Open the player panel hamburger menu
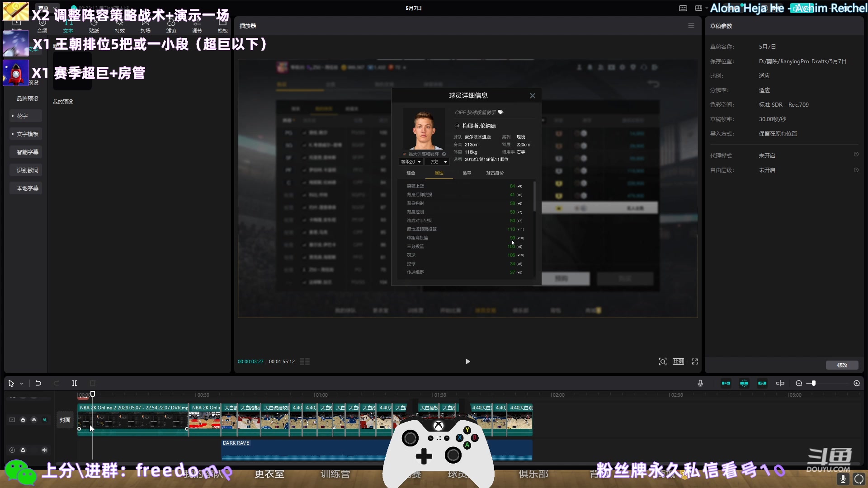This screenshot has height=488, width=868. (x=691, y=26)
